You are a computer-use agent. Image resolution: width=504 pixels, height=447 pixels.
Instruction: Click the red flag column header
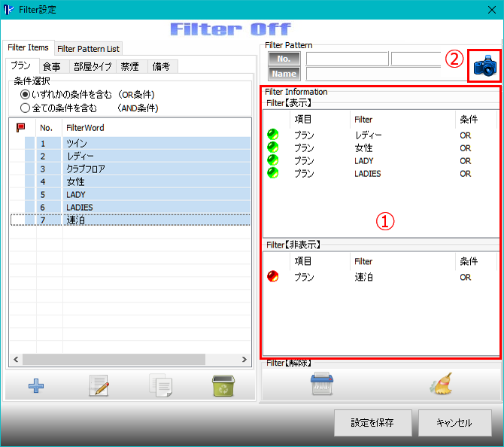[21, 128]
